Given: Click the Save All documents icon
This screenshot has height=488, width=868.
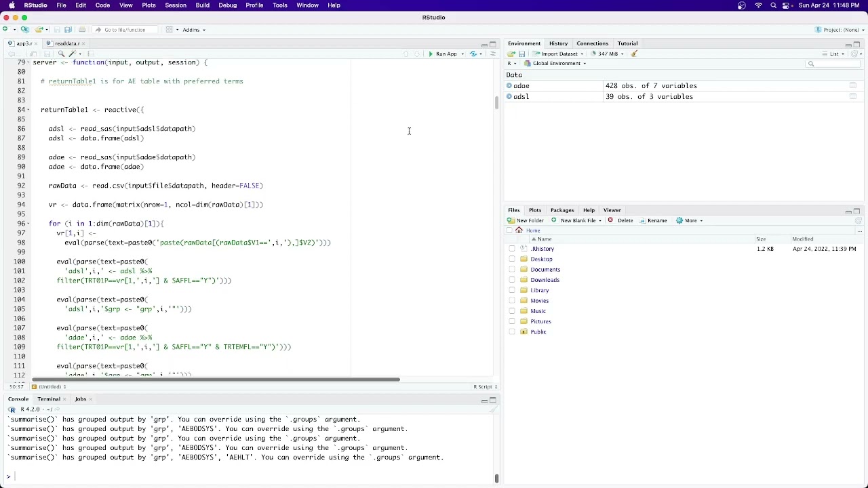Looking at the screenshot, I should [x=68, y=29].
